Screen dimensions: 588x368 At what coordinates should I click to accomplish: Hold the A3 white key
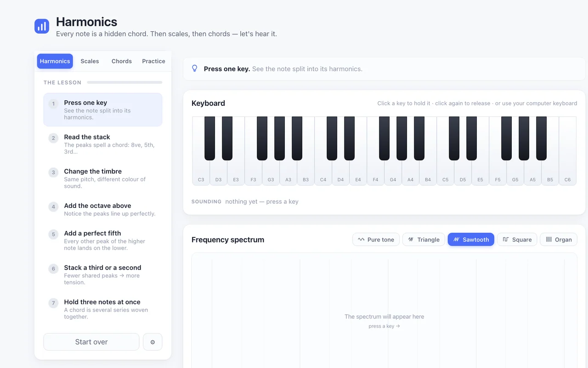tap(288, 172)
